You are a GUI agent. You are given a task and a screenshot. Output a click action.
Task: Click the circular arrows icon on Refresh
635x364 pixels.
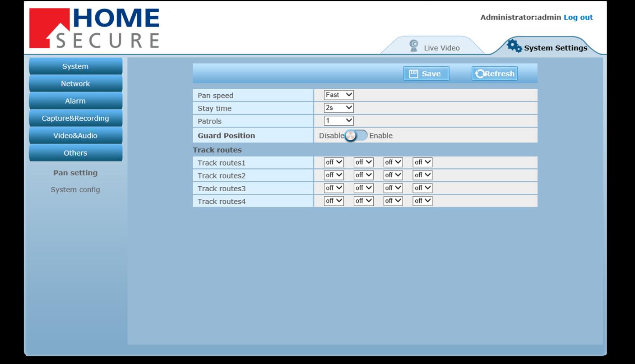(x=480, y=74)
